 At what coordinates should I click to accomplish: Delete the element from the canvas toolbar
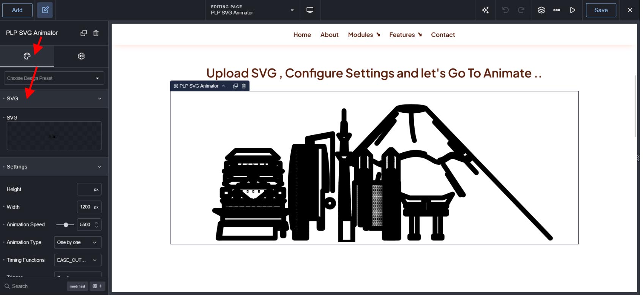tap(244, 86)
